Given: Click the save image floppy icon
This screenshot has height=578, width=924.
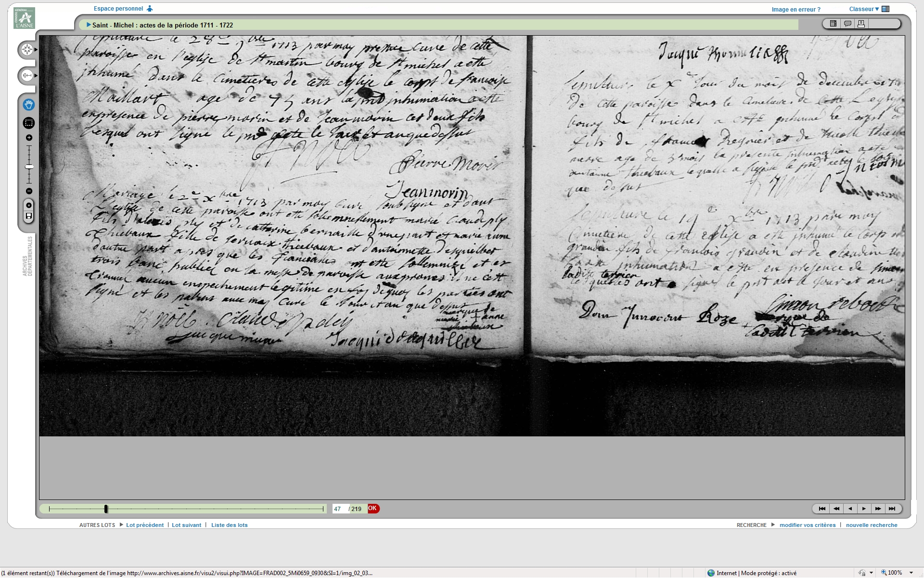Looking at the screenshot, I should (29, 216).
